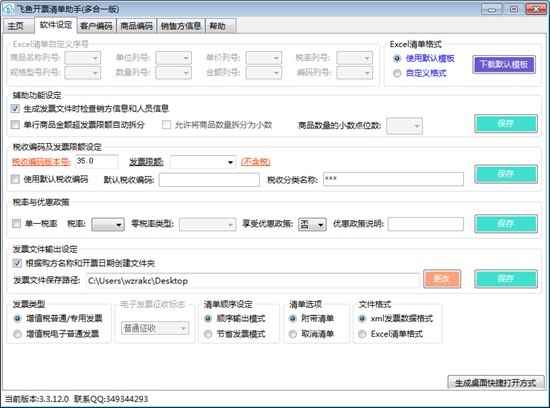Toggle 生成发票文件时检查销方信息和人员信息 checkbox
Image resolution: width=550 pixels, height=408 pixels.
[90, 109]
